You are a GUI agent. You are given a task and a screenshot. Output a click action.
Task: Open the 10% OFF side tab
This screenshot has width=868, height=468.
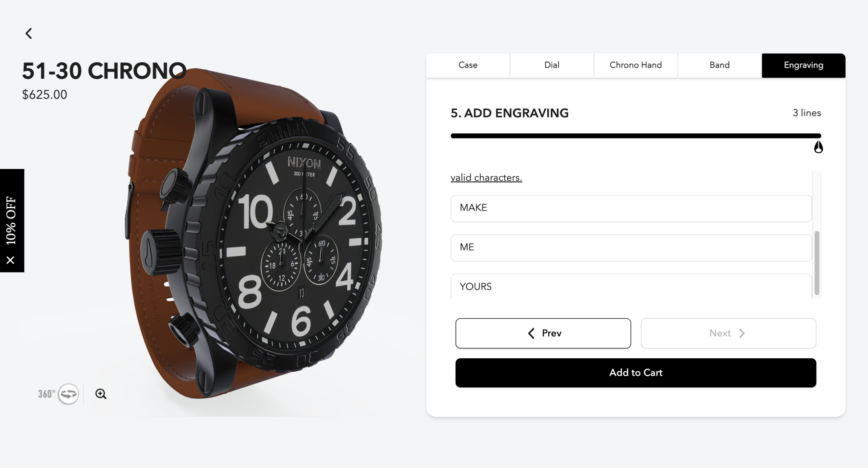(x=11, y=221)
